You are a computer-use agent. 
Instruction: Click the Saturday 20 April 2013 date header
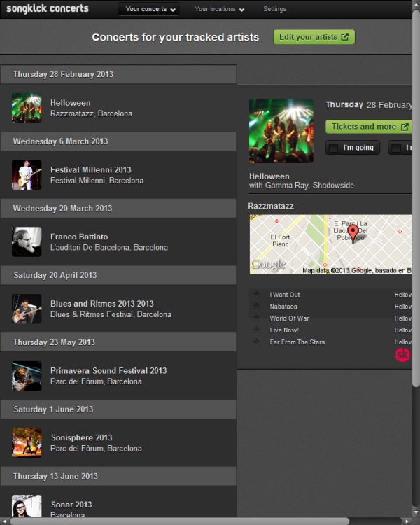118,275
